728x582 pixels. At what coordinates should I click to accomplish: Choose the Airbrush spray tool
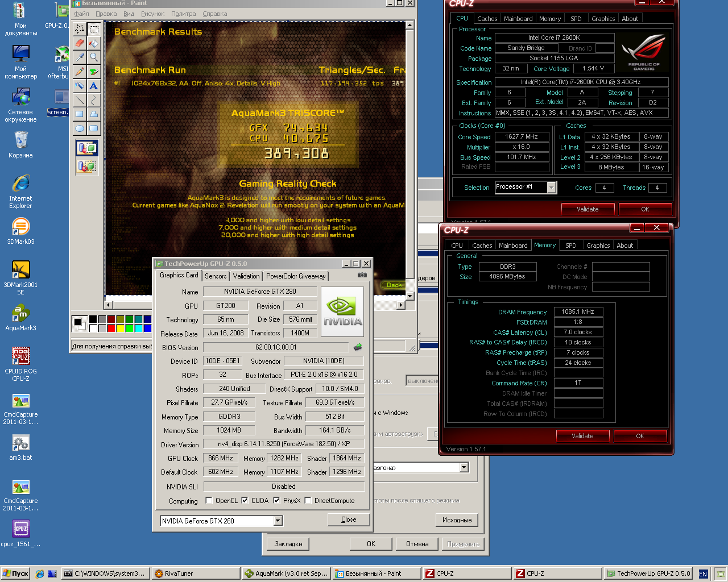(80, 85)
